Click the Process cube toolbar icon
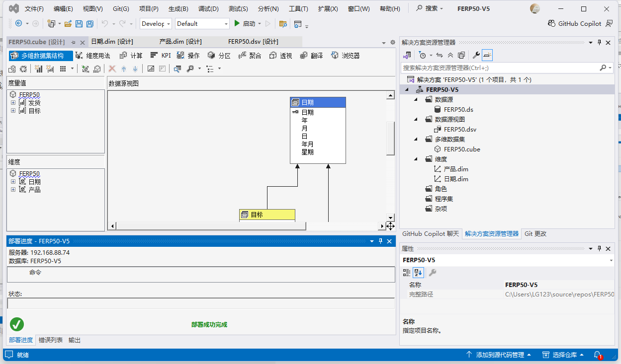Screen dimensions: 621x364 coord(13,69)
